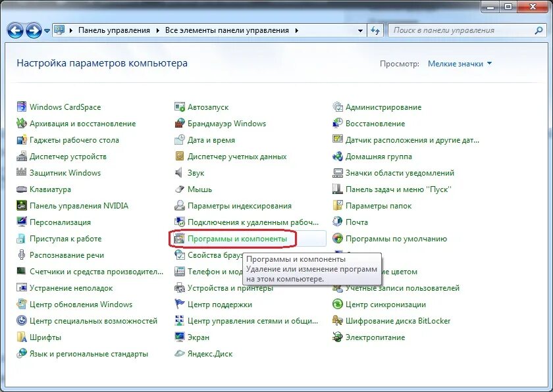Open the Мелкие значки view dropdown
Image resolution: width=553 pixels, height=392 pixels.
tap(460, 64)
